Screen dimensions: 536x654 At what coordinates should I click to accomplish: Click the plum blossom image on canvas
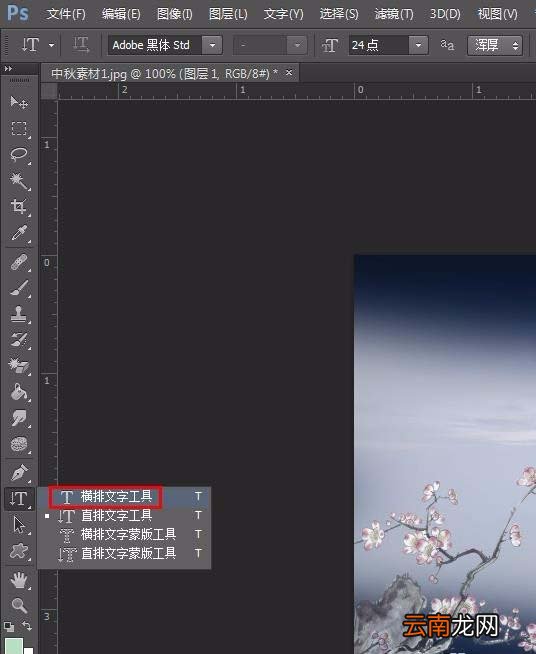click(445, 454)
